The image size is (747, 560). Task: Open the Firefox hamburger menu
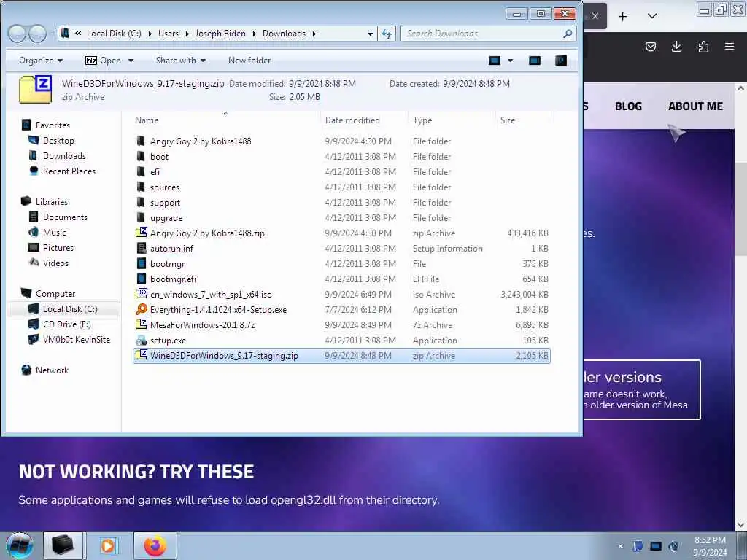729,47
